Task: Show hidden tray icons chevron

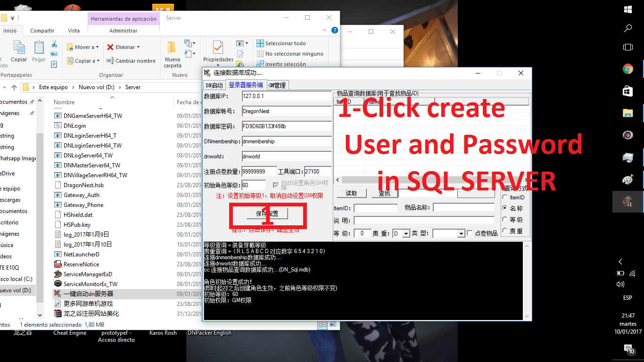Action: (620, 262)
